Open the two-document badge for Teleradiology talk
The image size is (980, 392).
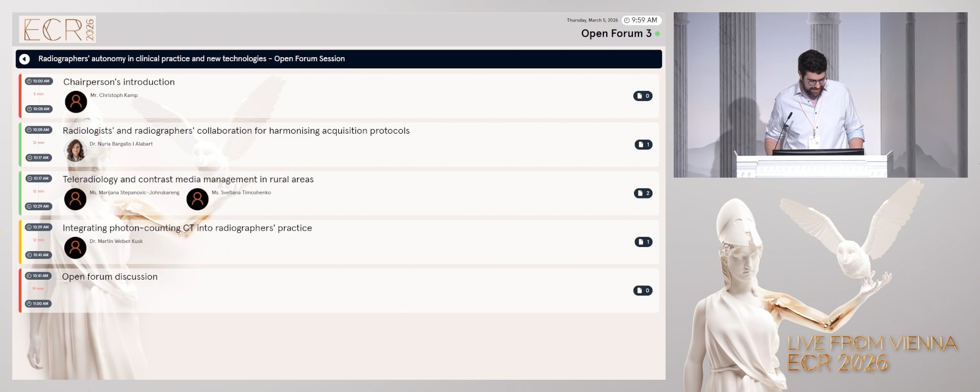tap(643, 193)
